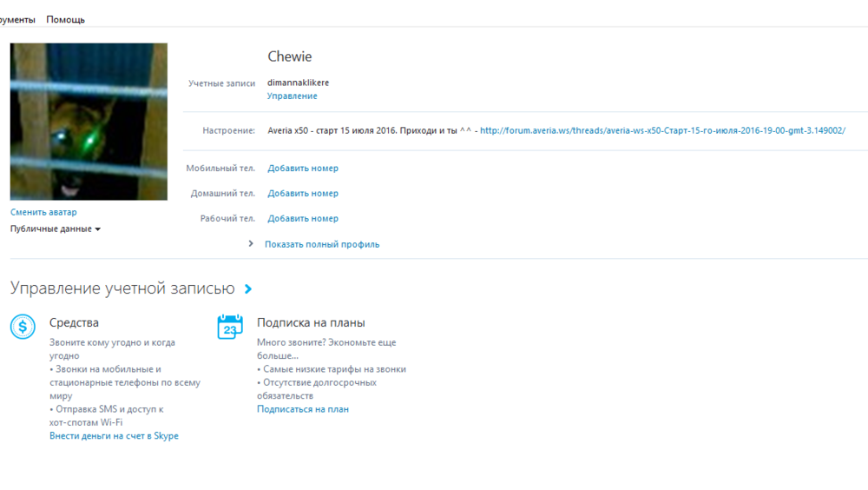This screenshot has width=868, height=490.
Task: Click the display name Chewie
Action: pos(289,56)
